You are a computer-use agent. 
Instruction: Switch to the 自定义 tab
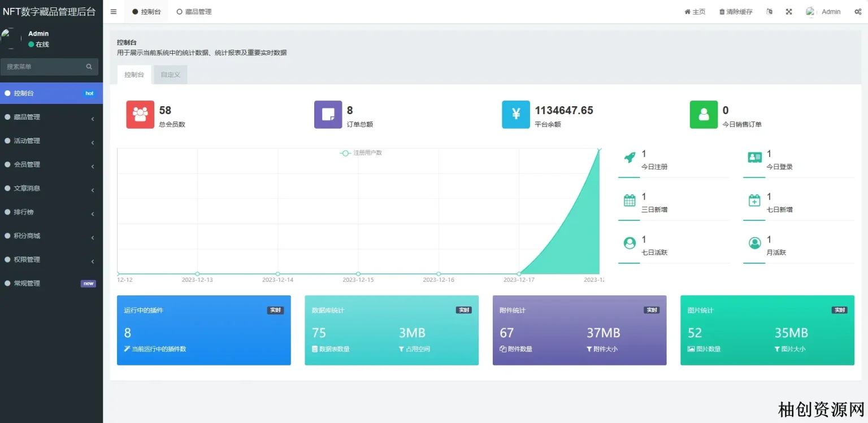pos(170,75)
